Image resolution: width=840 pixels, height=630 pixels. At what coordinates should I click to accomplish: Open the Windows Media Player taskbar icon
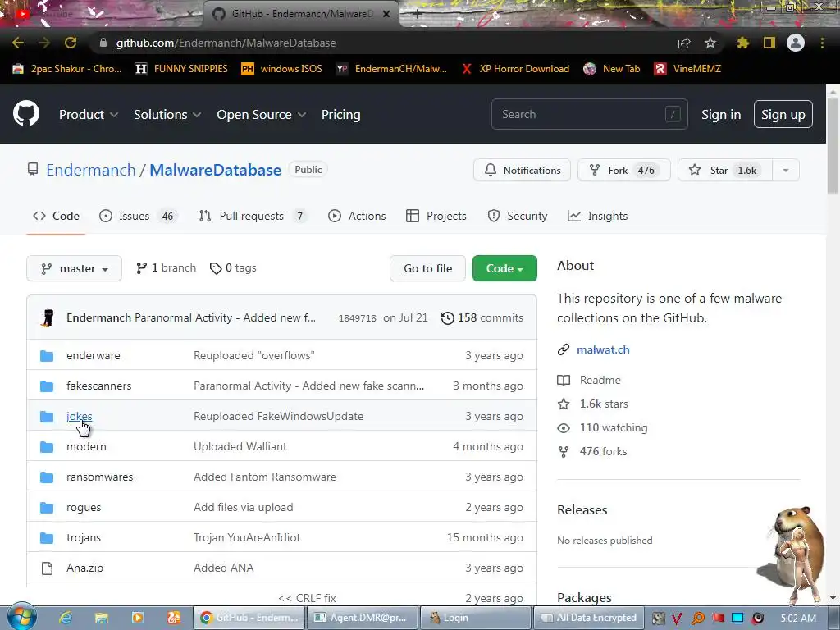(138, 618)
